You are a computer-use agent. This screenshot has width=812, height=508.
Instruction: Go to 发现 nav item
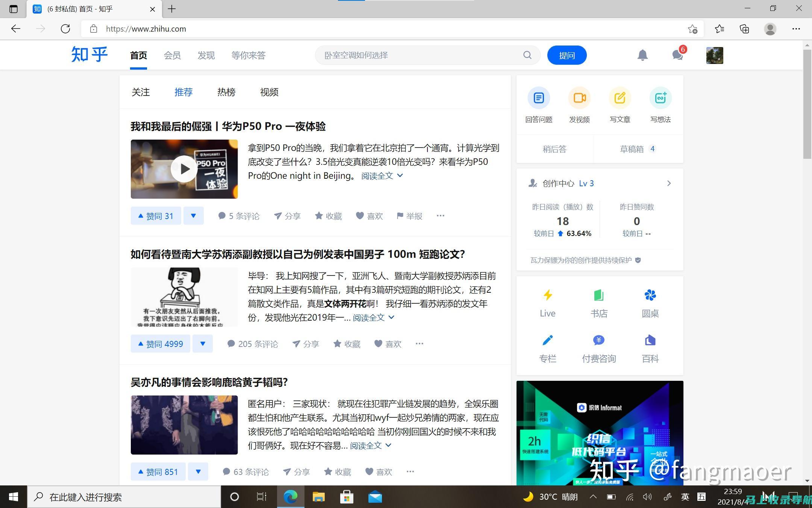coord(206,55)
